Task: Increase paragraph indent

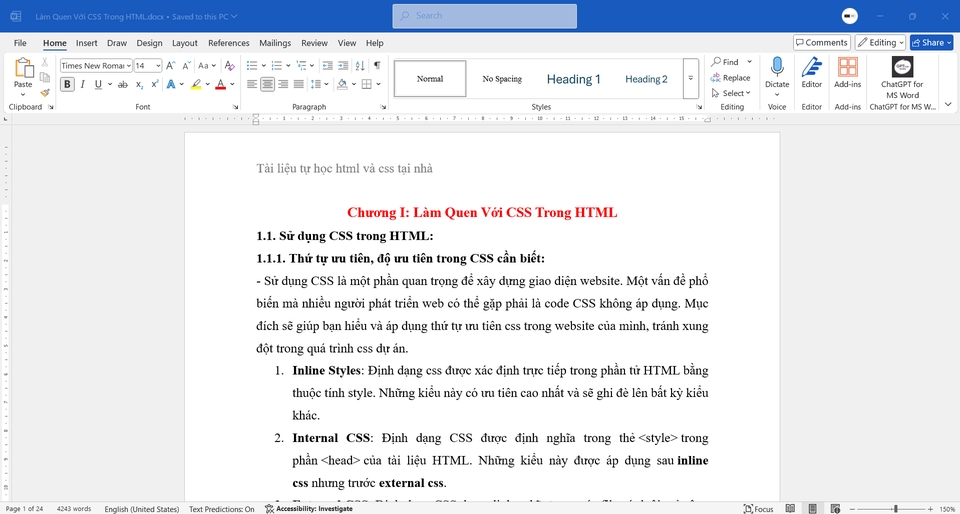Action: pos(343,65)
